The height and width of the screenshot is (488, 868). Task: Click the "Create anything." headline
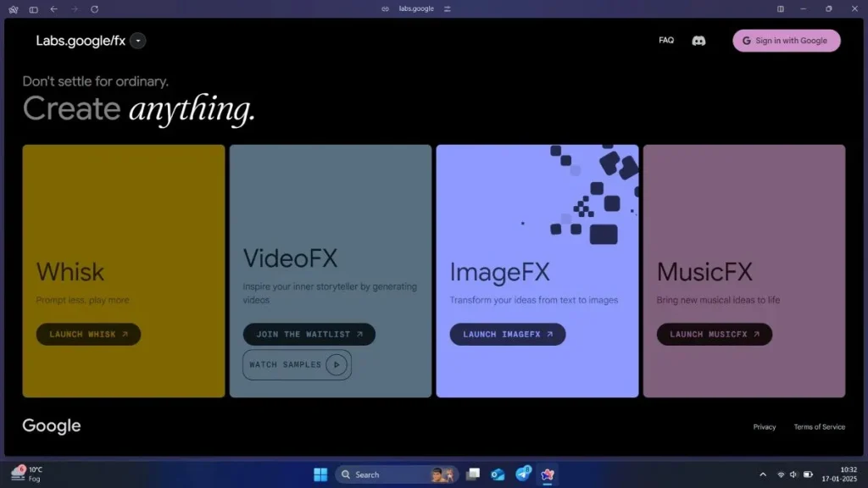click(x=138, y=108)
